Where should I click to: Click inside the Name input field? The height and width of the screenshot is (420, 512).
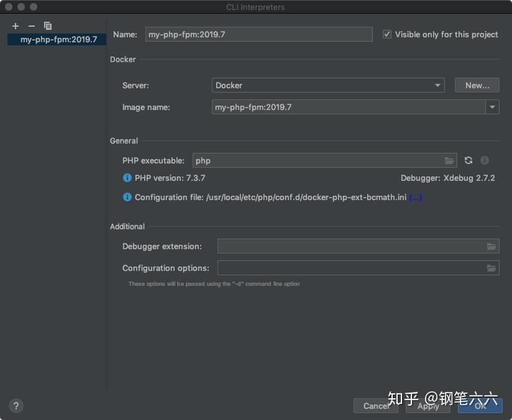[x=258, y=34]
